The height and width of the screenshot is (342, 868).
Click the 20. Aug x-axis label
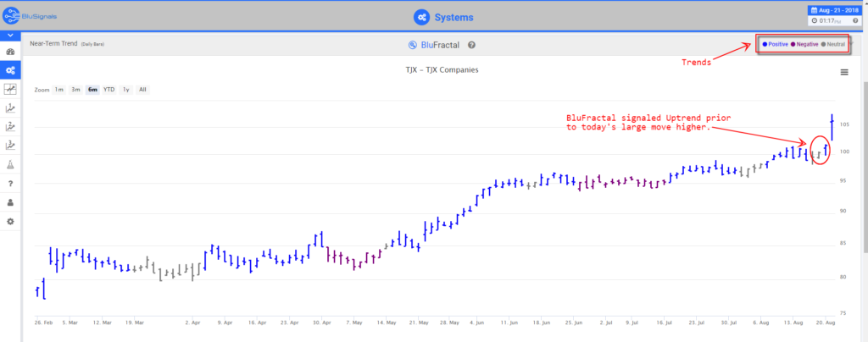point(826,322)
